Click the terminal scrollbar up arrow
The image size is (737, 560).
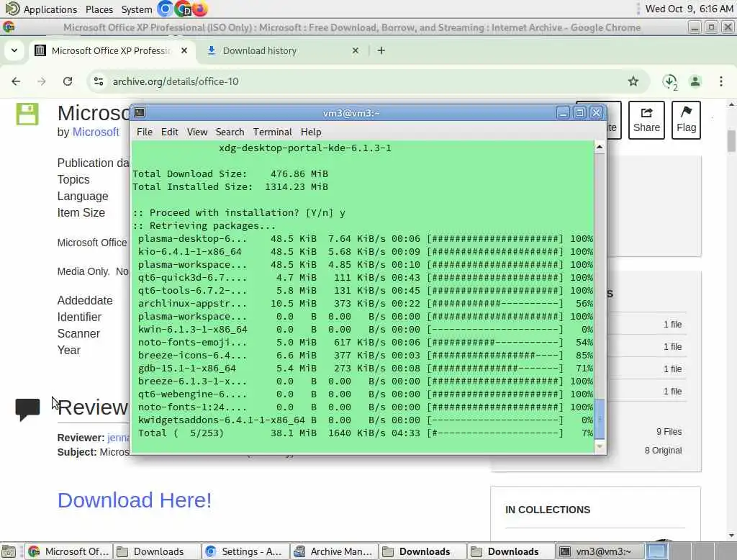(600, 147)
